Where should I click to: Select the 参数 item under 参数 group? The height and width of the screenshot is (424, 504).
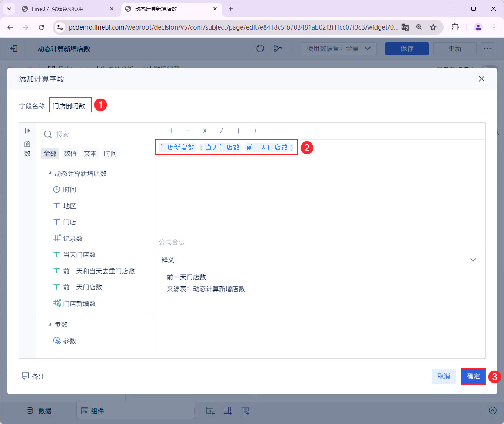click(70, 341)
